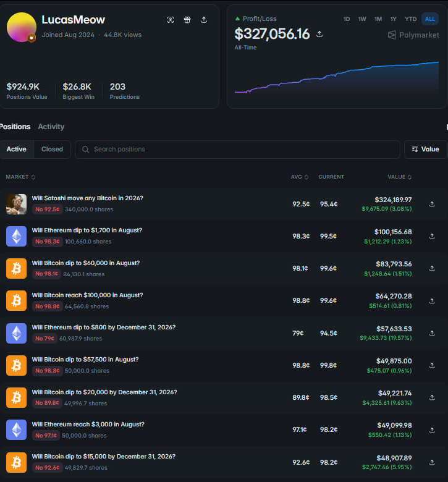Click Bitcoin icon for $20,000 December market
The height and width of the screenshot is (482, 448).
[16, 397]
